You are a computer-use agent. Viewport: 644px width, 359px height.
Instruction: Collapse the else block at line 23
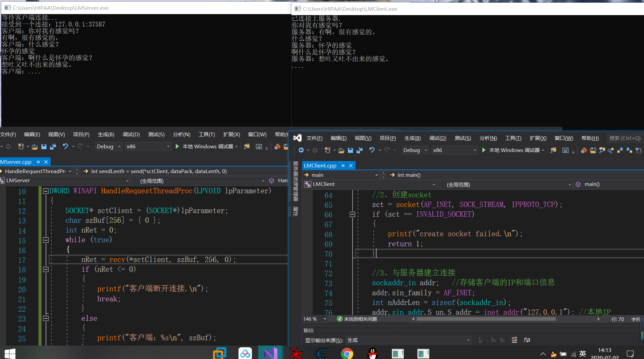coord(46,318)
